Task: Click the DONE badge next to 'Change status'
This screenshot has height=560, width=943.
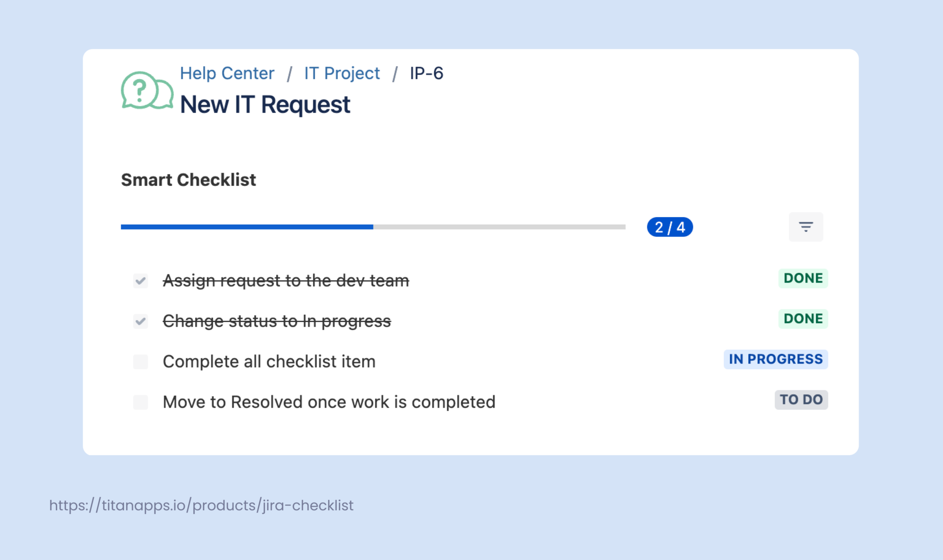Action: (802, 318)
